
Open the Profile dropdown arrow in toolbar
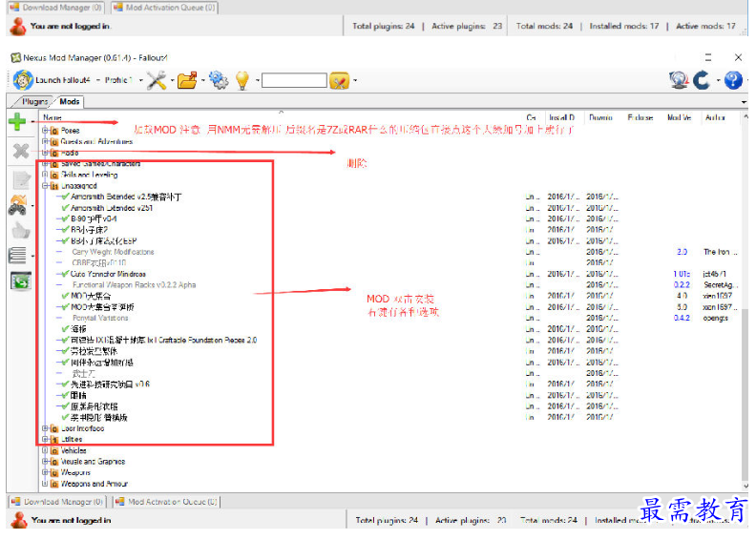pos(140,80)
